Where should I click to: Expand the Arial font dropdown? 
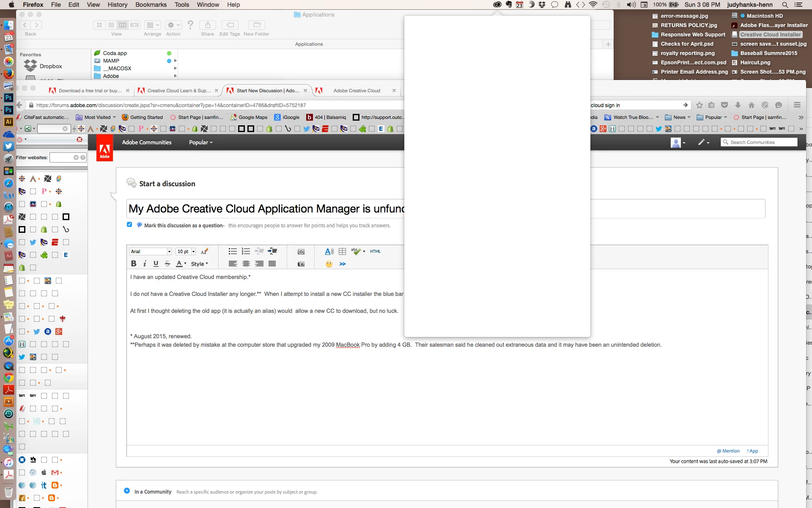tap(169, 251)
